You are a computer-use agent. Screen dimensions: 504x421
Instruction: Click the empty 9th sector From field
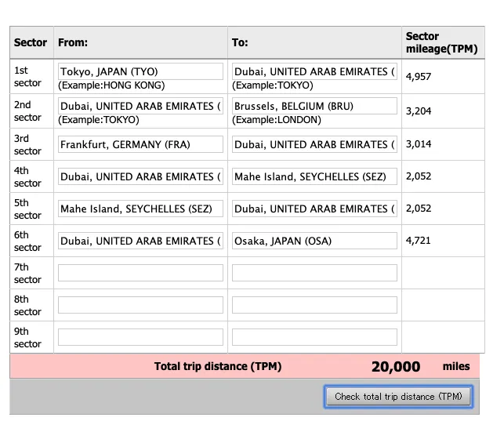coord(140,337)
